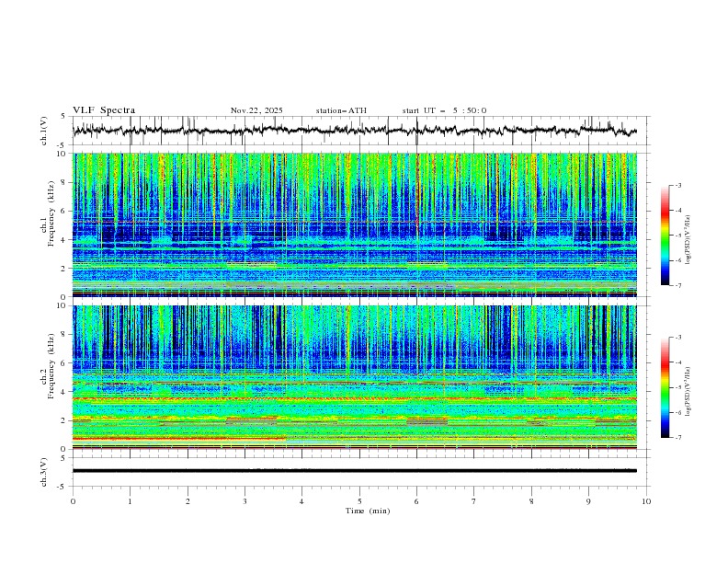
Task: Click the time-axis tick label "7"
Action: pos(474,501)
